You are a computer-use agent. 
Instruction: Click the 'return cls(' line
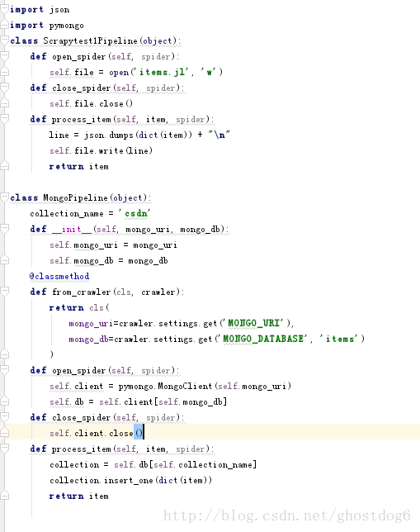coord(79,307)
